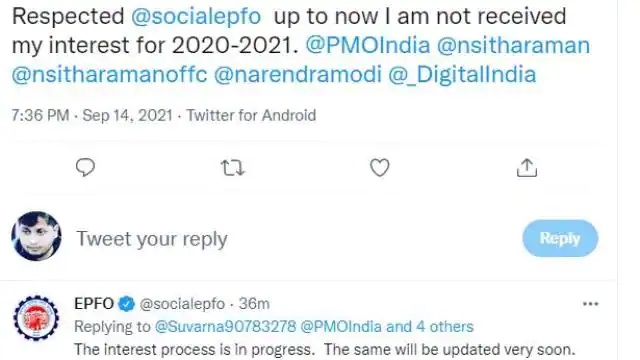Like the tweet with heart icon
This screenshot has height=360, width=640.
click(x=380, y=168)
